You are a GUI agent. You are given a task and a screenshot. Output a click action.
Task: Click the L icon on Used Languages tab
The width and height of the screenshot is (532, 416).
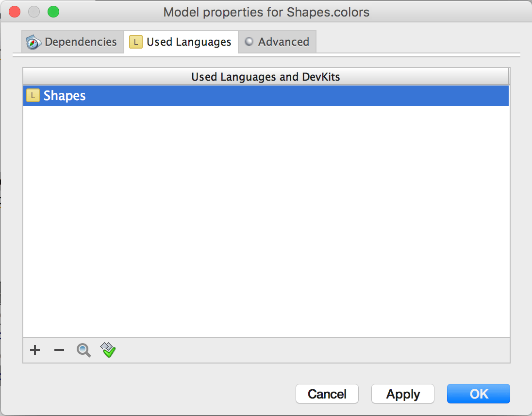tap(136, 42)
